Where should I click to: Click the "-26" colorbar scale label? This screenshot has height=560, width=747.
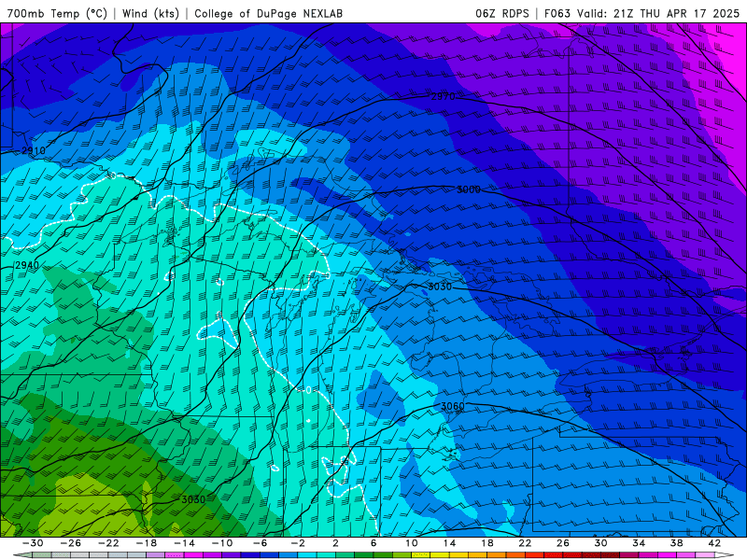click(x=71, y=543)
